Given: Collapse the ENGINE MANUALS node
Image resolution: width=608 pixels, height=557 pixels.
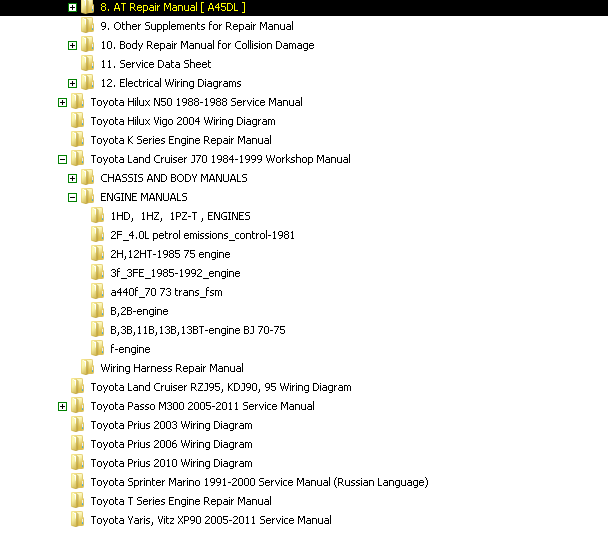Looking at the screenshot, I should [72, 197].
